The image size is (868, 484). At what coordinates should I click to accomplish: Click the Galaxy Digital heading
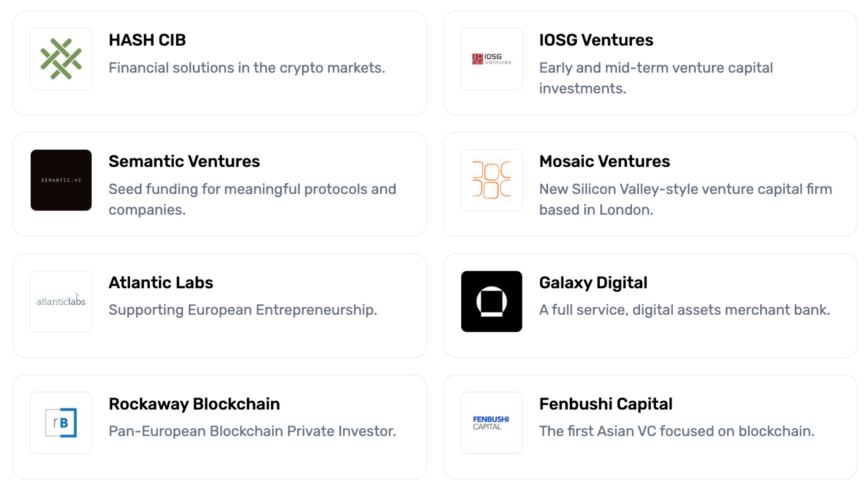click(593, 283)
